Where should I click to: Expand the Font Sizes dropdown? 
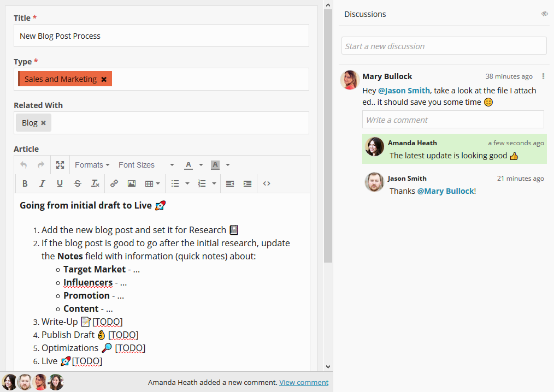point(146,165)
